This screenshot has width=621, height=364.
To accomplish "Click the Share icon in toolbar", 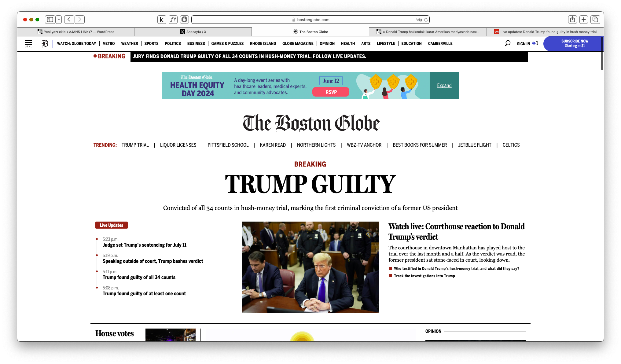I will [x=572, y=20].
